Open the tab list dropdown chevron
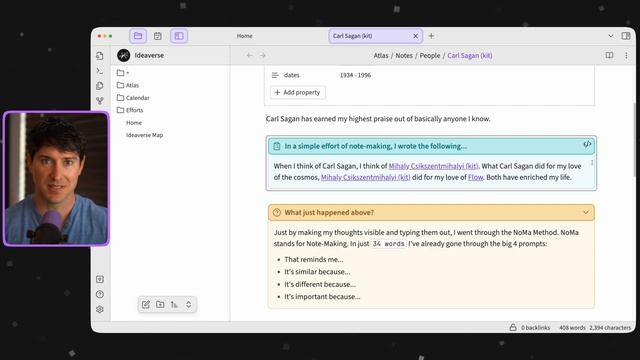 coord(611,36)
